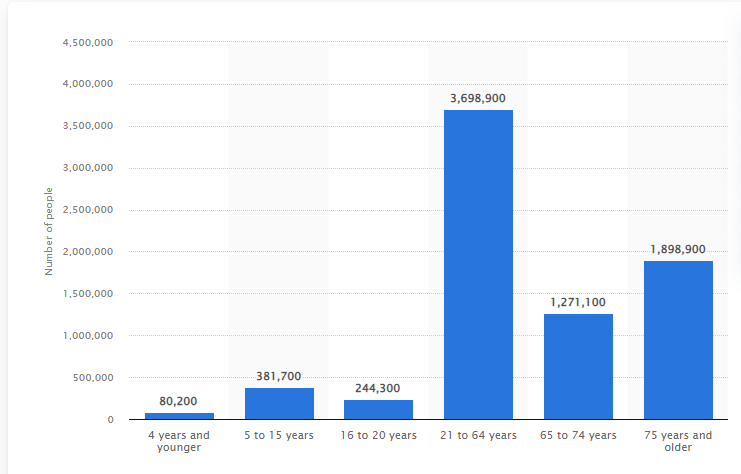Click the 1,500,000 y-axis tick label
This screenshot has width=741, height=474.
click(88, 293)
